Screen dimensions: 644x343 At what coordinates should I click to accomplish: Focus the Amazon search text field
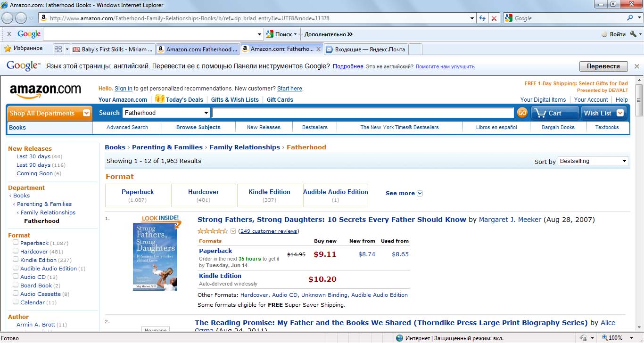pos(363,113)
